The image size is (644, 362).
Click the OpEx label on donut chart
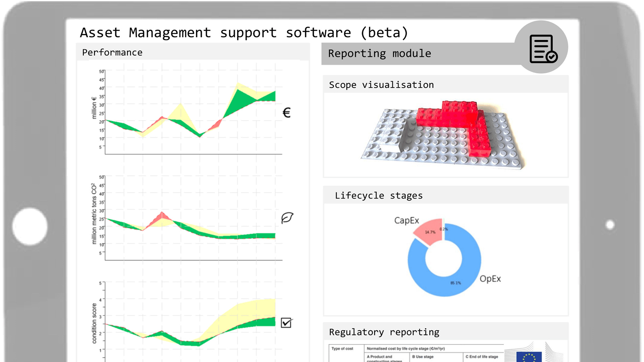tap(490, 279)
